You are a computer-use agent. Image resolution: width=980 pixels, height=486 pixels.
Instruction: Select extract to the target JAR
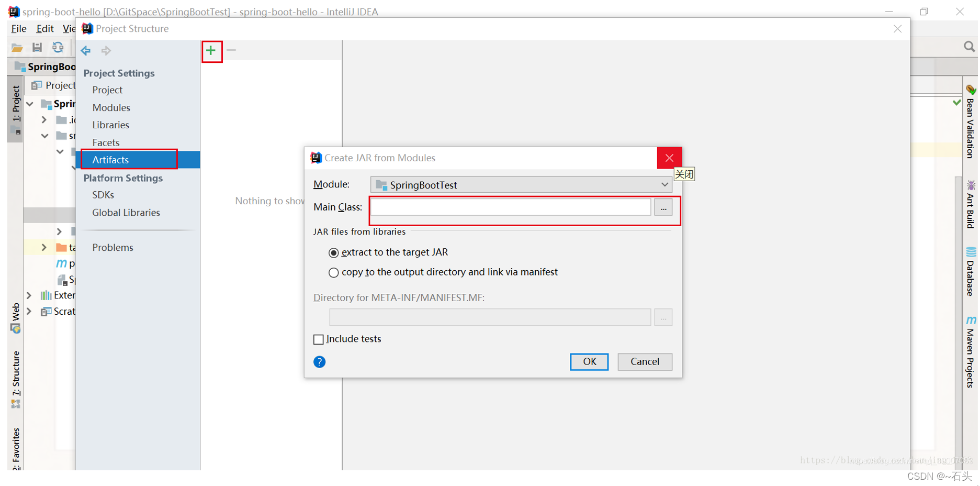coord(388,252)
